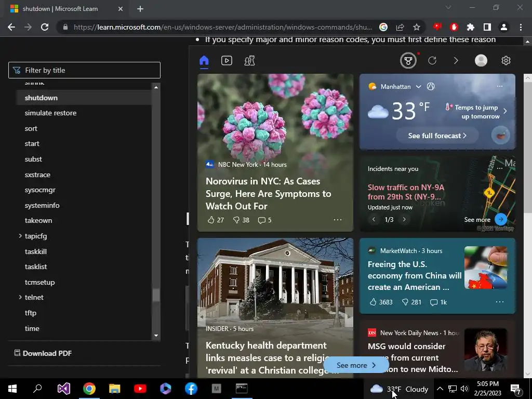Open Windows Start menu
This screenshot has height=399, width=532.
pos(12,389)
